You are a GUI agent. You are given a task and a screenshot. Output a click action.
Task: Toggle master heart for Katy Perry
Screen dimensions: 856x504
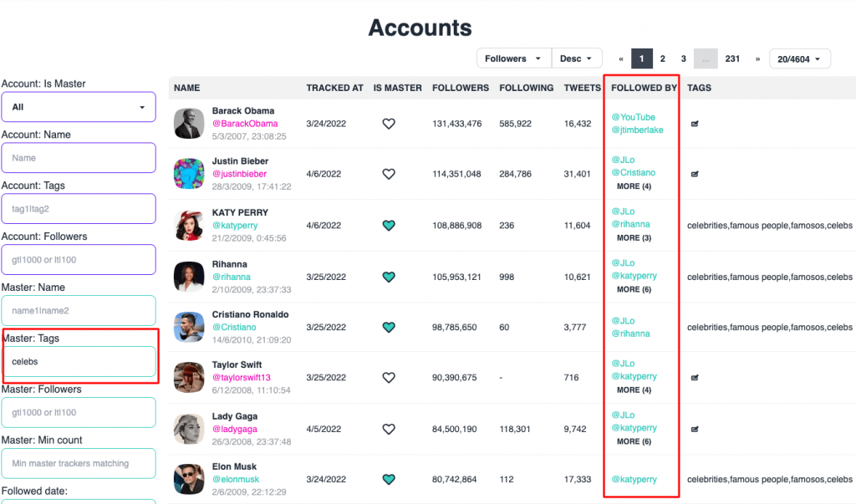(x=389, y=226)
